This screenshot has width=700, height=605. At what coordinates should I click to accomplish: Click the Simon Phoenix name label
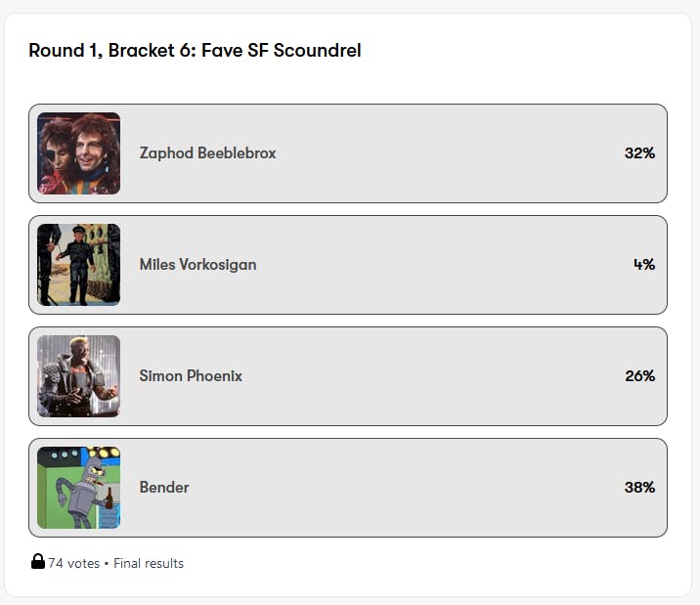pyautogui.click(x=191, y=376)
